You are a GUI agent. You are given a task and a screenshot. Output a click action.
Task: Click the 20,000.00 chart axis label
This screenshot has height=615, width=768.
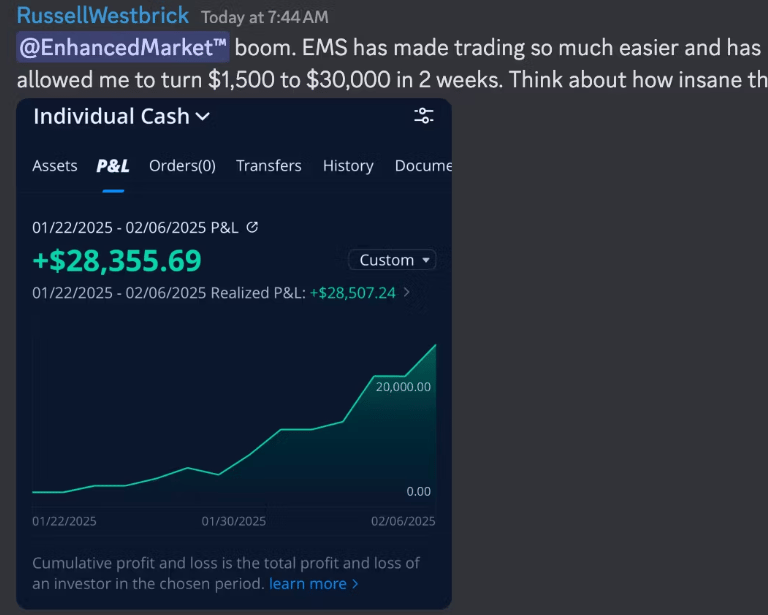point(403,386)
